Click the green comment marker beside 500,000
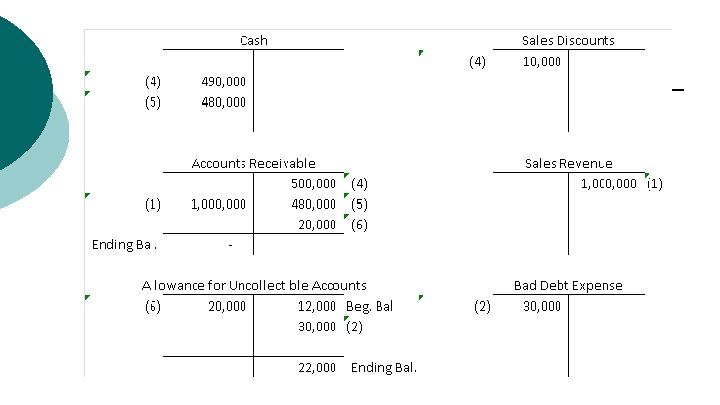720x405 pixels. (x=346, y=175)
